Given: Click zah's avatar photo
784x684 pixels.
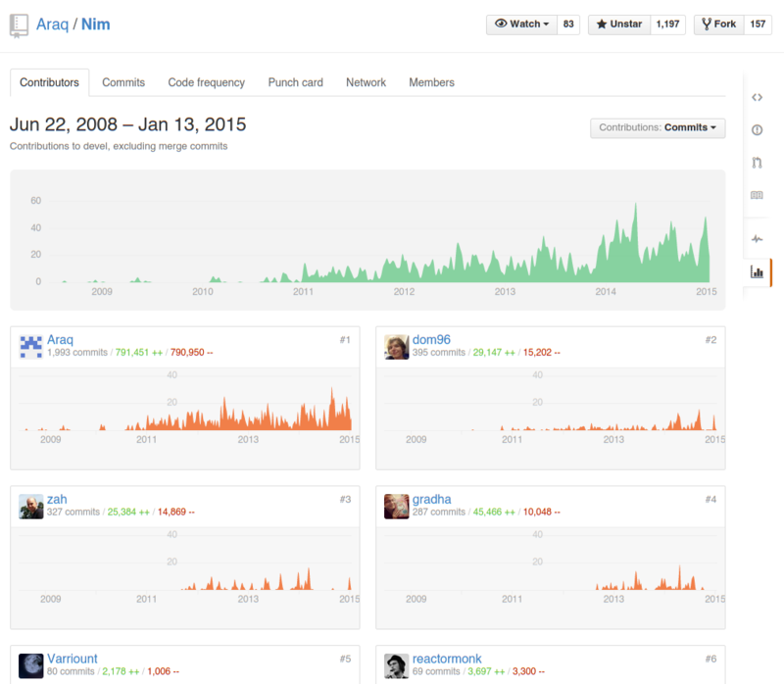Looking at the screenshot, I should tap(31, 507).
